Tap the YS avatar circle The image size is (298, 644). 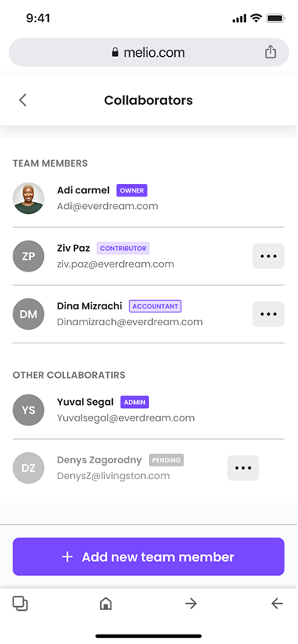(28, 410)
